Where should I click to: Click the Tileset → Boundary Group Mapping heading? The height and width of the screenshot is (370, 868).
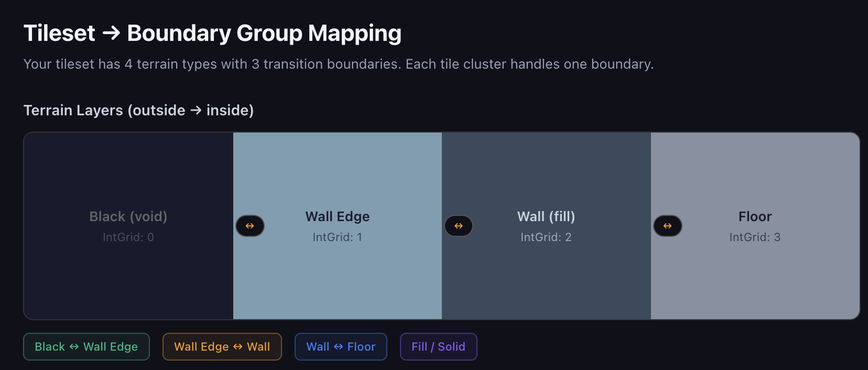tap(212, 33)
